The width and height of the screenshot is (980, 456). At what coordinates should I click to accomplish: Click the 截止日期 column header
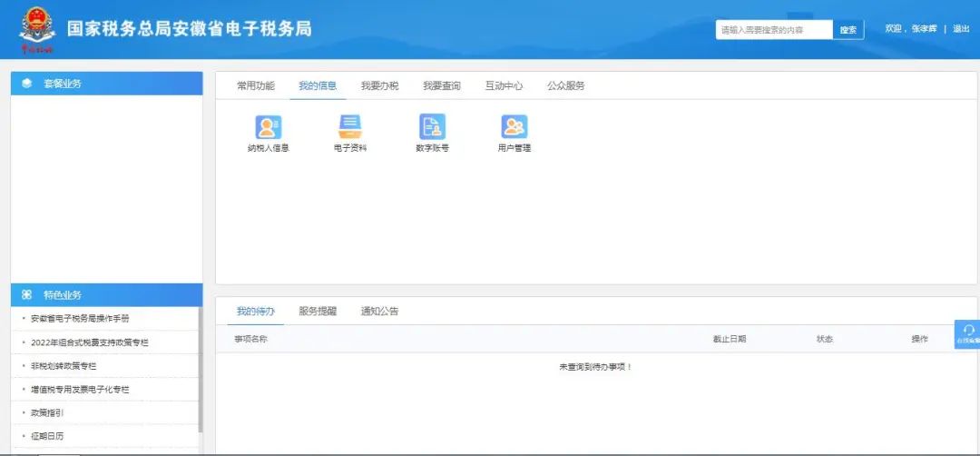pyautogui.click(x=730, y=339)
